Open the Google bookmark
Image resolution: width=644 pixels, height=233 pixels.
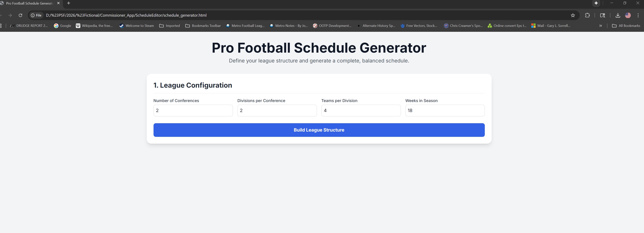[x=63, y=26]
